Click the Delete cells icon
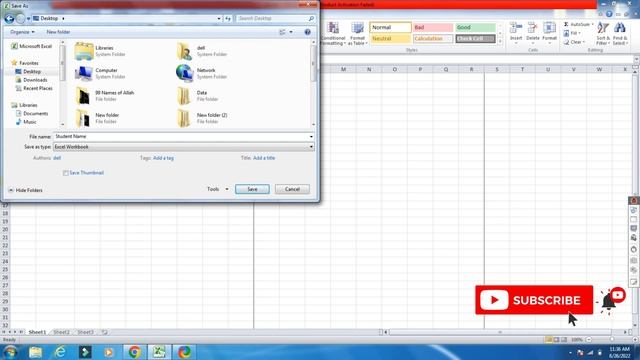 pos(533,33)
